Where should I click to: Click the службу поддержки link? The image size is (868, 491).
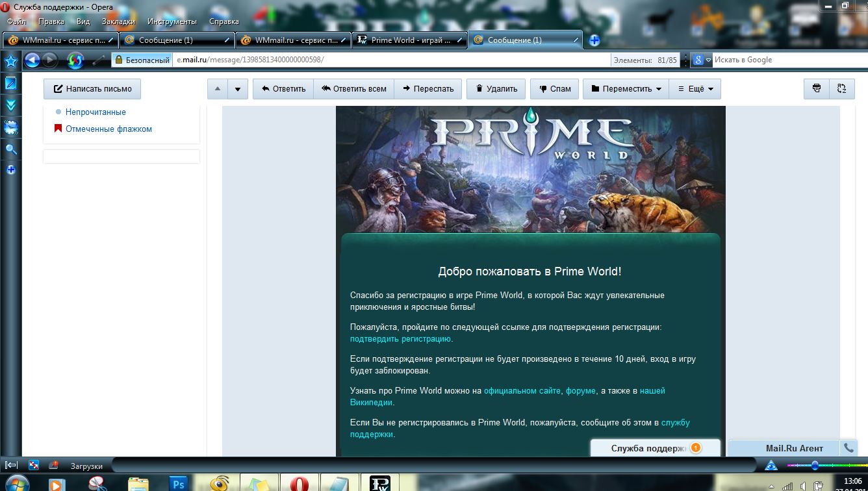(x=520, y=428)
